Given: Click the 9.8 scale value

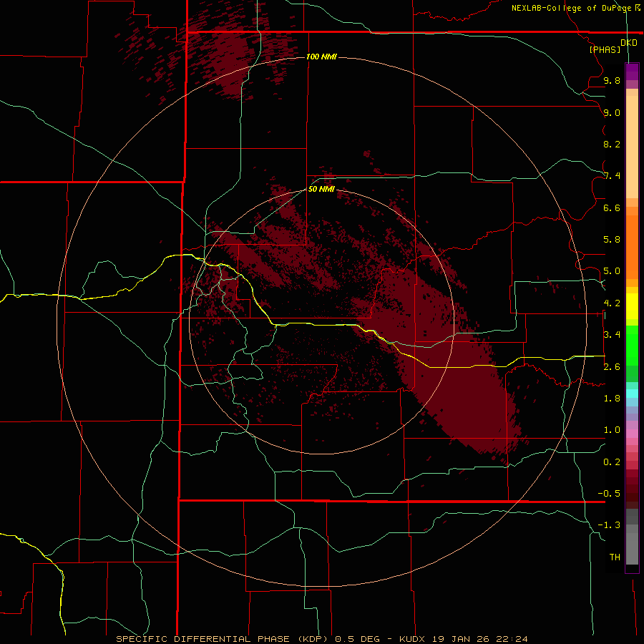Looking at the screenshot, I should click(x=612, y=80).
